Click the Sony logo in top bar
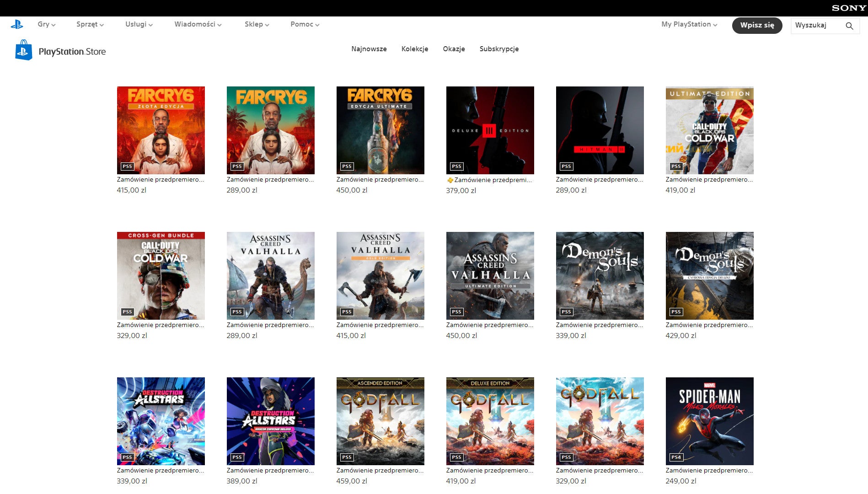This screenshot has width=868, height=494. [848, 8]
